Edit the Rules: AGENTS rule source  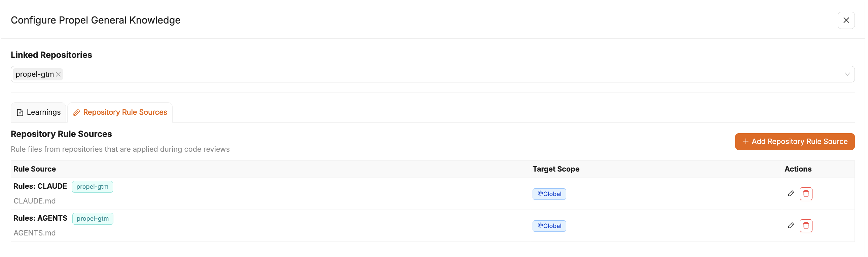tap(791, 225)
